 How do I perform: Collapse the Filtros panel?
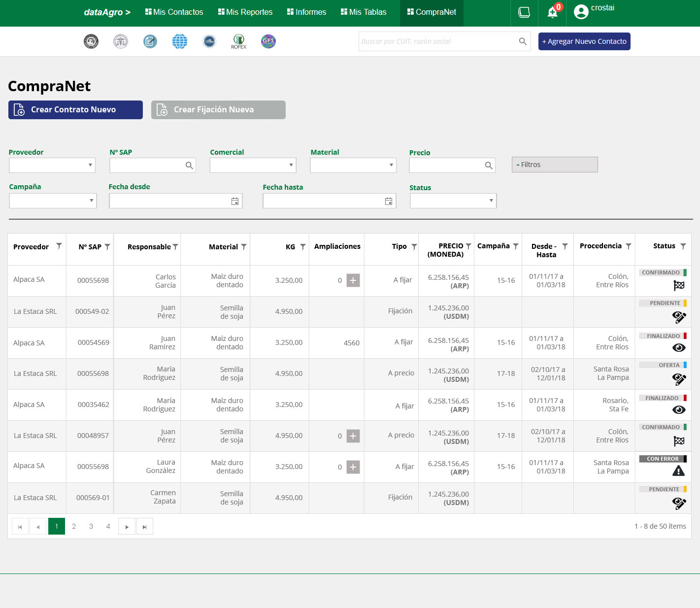click(555, 165)
